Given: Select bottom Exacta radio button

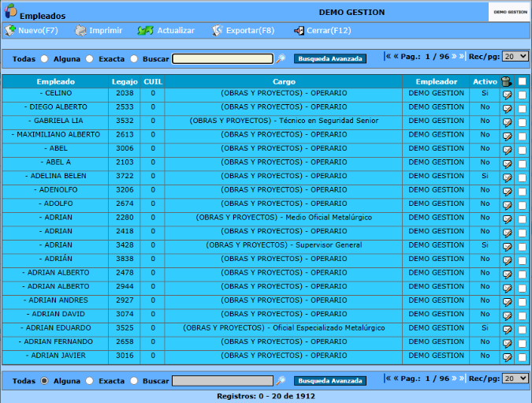Looking at the screenshot, I should pyautogui.click(x=134, y=381).
